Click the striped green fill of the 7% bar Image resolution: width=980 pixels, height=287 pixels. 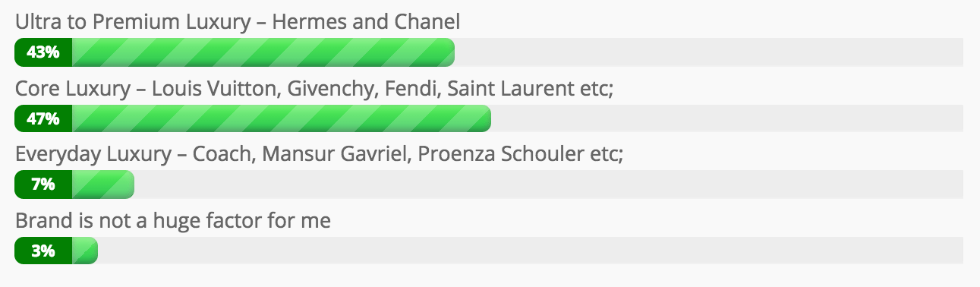(102, 184)
